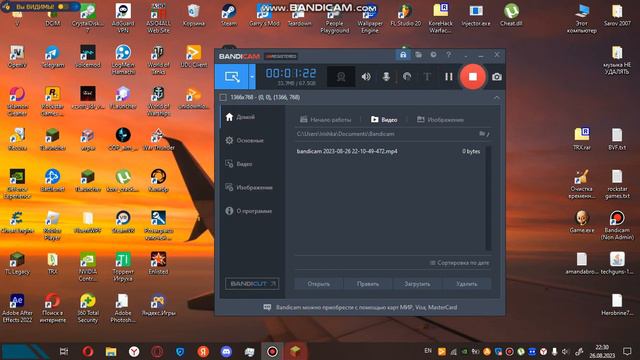The image size is (640, 360).
Task: Switch to the Видео tab in Home
Action: [384, 120]
